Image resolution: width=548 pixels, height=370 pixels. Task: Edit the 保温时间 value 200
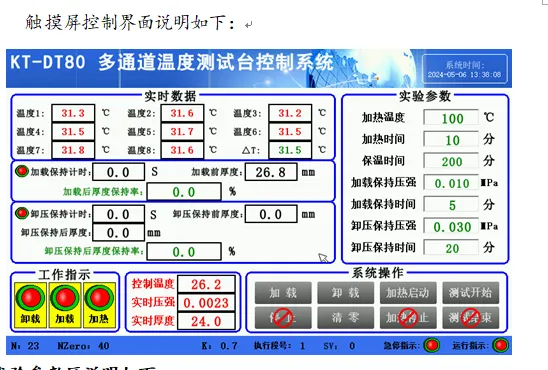tap(451, 161)
